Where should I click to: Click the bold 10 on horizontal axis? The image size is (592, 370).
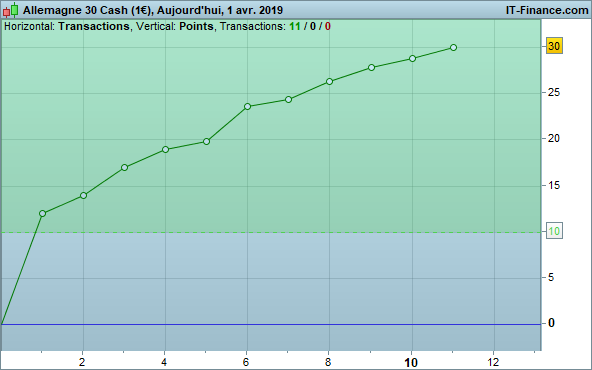click(x=411, y=363)
